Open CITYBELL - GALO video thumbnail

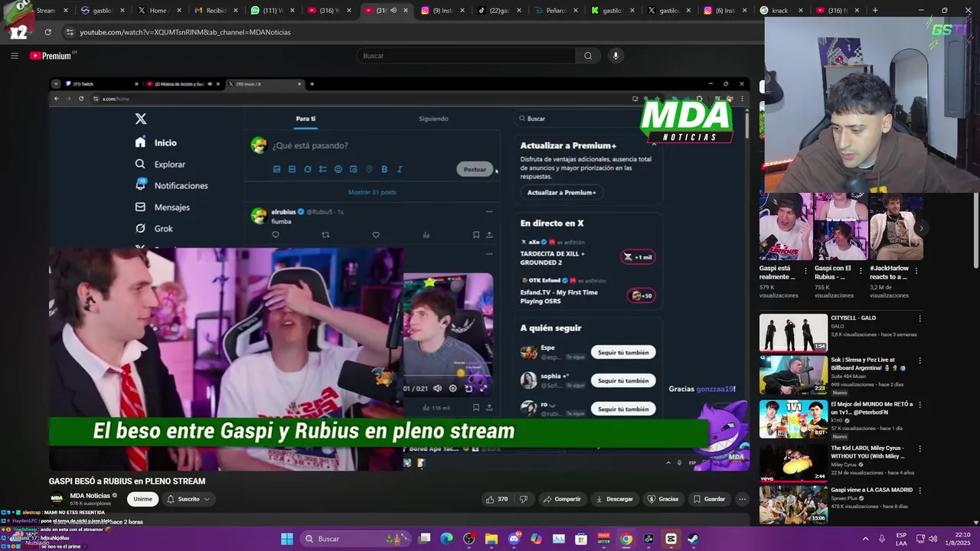click(x=793, y=332)
